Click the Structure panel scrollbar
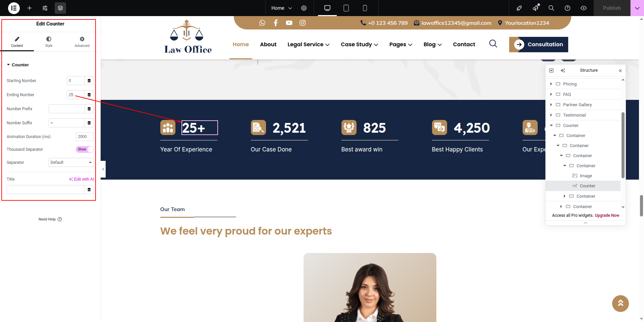644x322 pixels. [623, 145]
